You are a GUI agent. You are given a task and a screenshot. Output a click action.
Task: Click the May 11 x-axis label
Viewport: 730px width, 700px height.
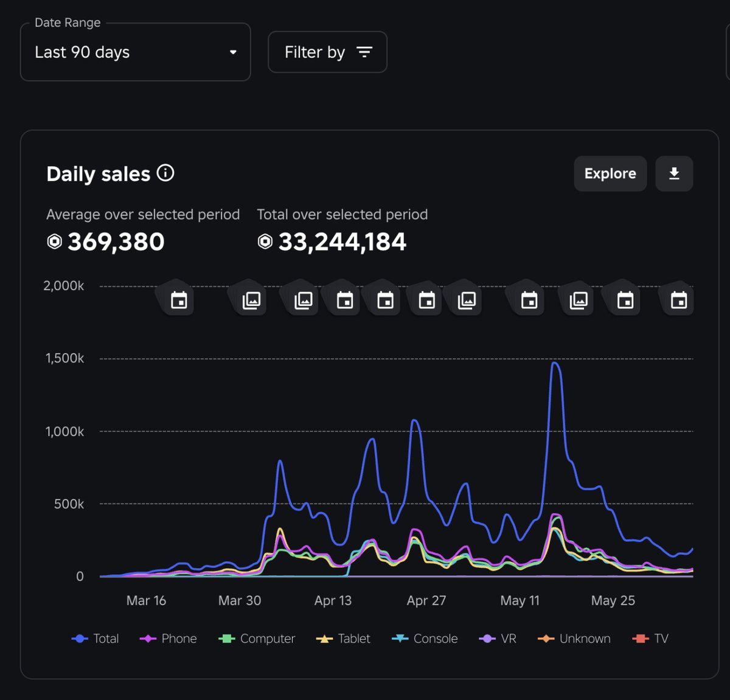(x=520, y=601)
